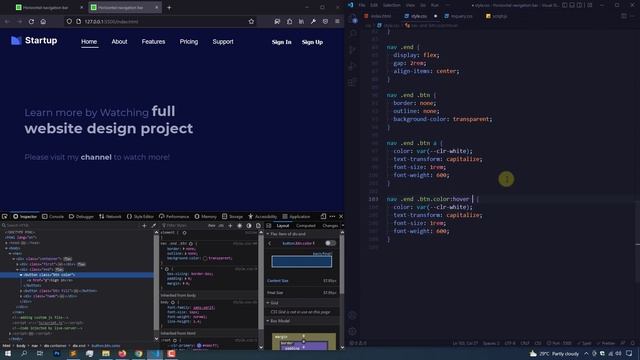Open VS Code Manage gear icon
This screenshot has width=640, height=360.
[x=353, y=331]
